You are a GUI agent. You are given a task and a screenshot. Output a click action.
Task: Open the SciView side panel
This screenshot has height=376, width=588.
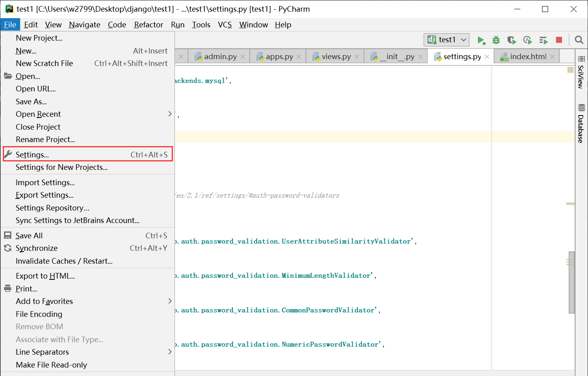(581, 72)
